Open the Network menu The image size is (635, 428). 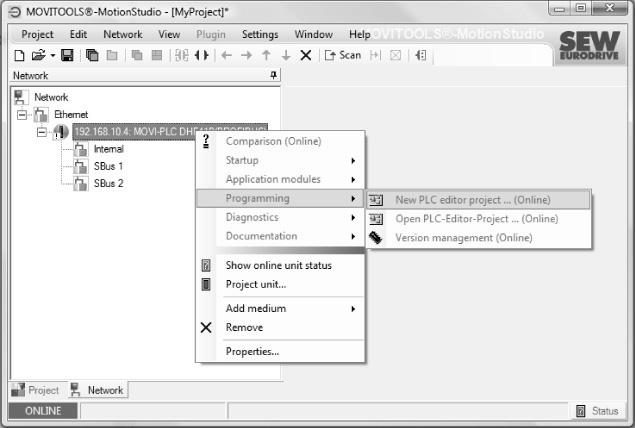pos(123,34)
